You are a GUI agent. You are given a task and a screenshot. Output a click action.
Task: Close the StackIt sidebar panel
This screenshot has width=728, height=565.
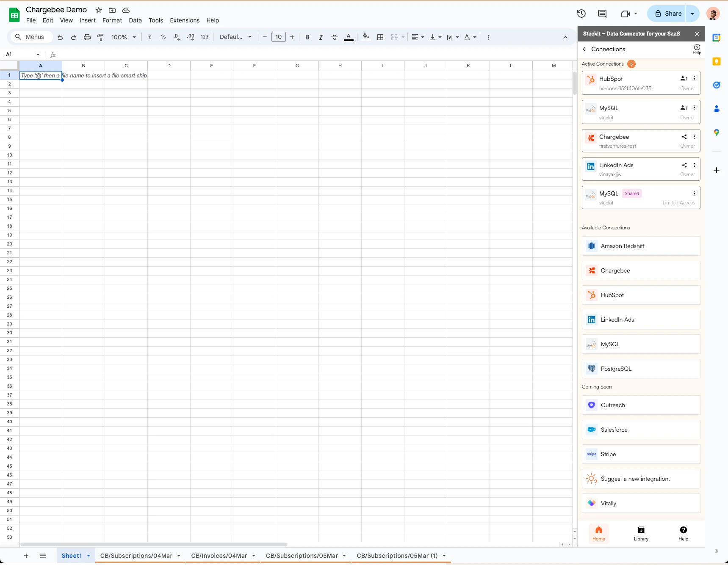coord(697,34)
